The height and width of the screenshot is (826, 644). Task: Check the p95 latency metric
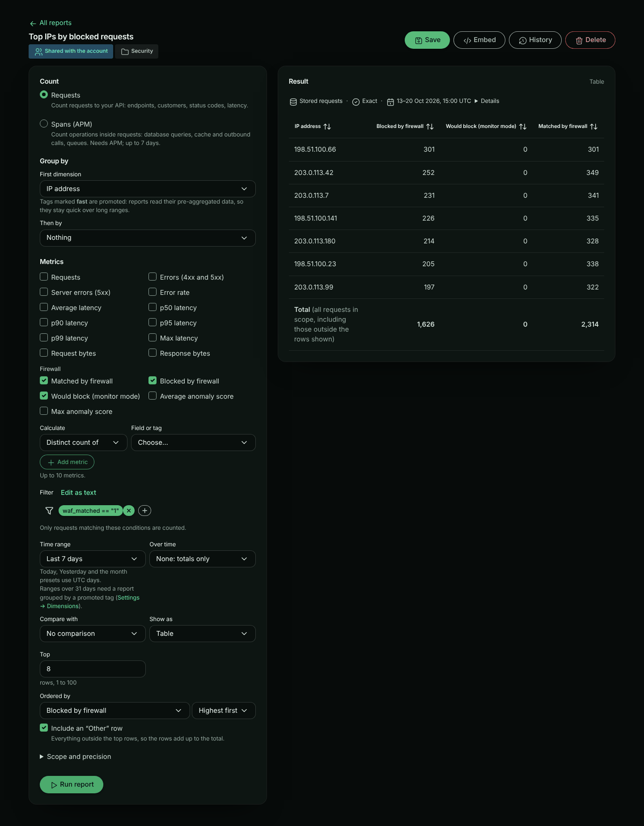click(x=153, y=322)
